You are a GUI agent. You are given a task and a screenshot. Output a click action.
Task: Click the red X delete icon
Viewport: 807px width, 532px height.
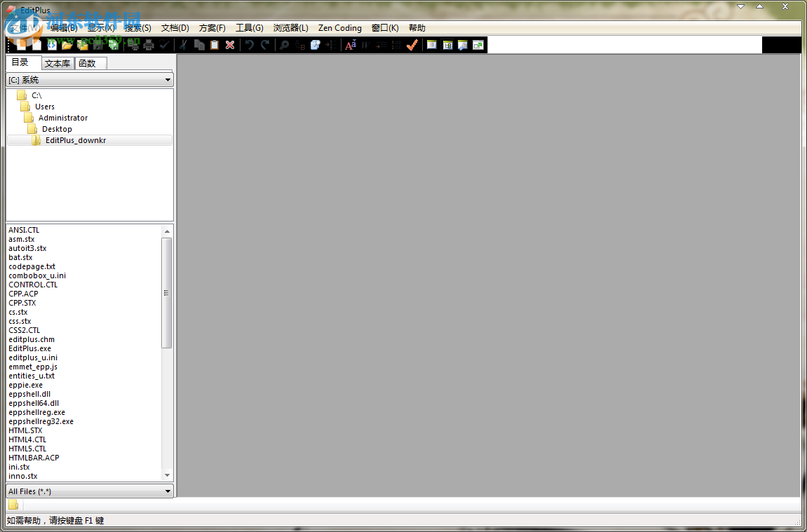point(230,46)
